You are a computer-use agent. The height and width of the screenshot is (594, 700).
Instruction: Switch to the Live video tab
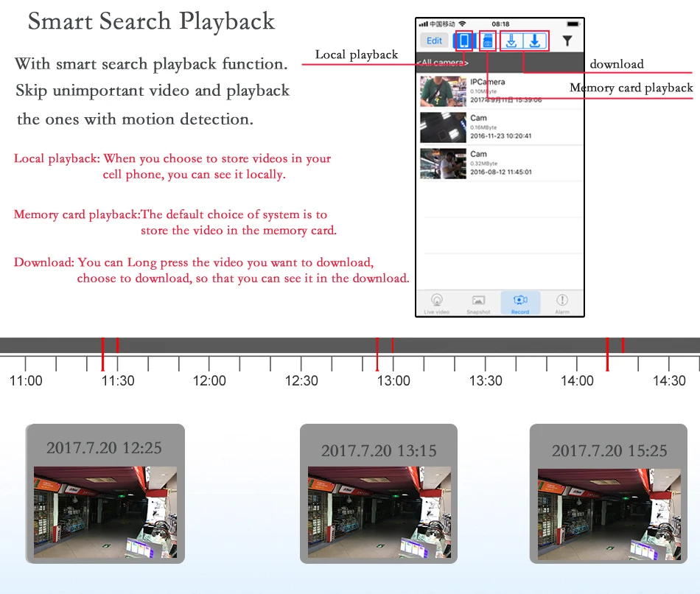[x=437, y=303]
